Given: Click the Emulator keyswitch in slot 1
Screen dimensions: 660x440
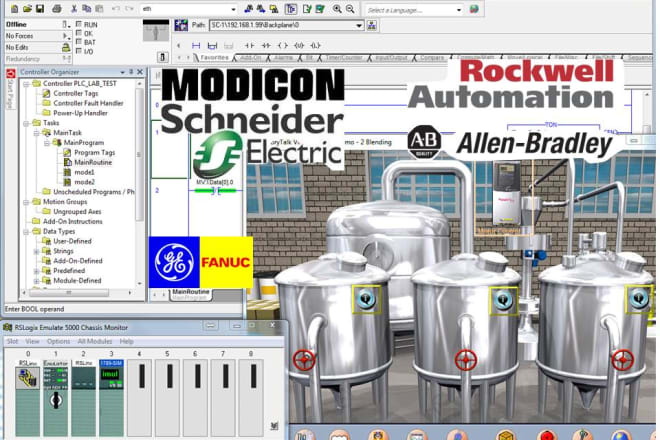Looking at the screenshot, I should click(56, 400).
